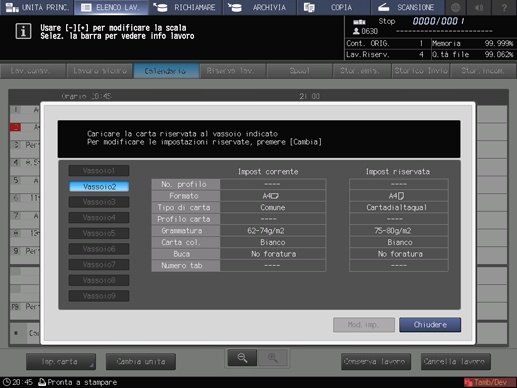
Task: Open the RICHIAMARE recall function
Action: 185,7
